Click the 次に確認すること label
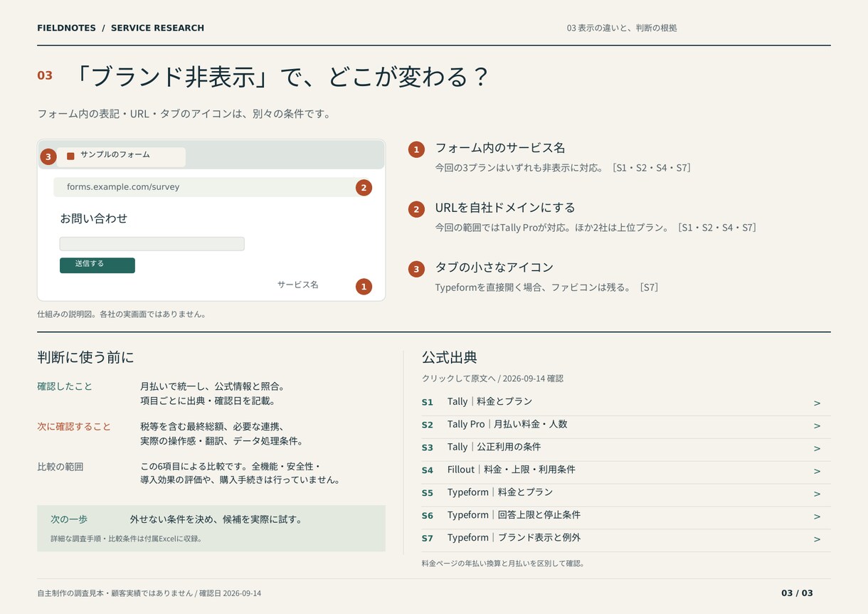868x614 pixels. pos(74,427)
